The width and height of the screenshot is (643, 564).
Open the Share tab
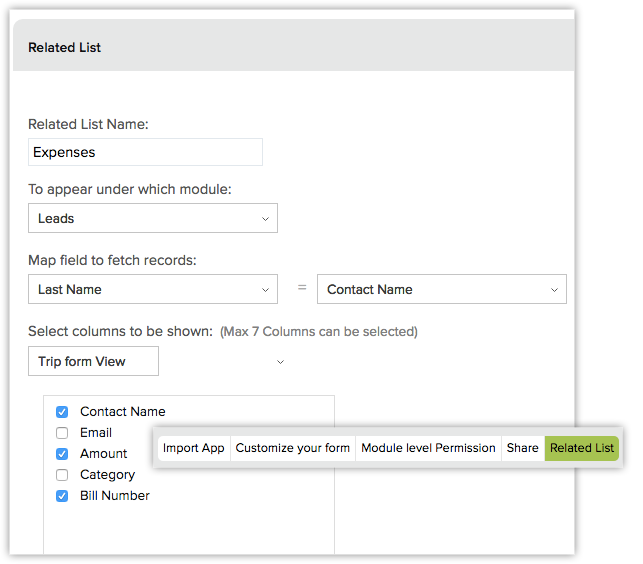point(522,448)
